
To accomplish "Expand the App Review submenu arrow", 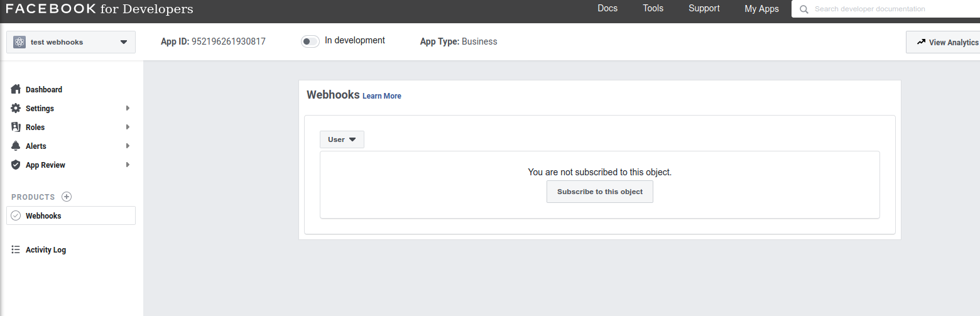I will [x=128, y=165].
